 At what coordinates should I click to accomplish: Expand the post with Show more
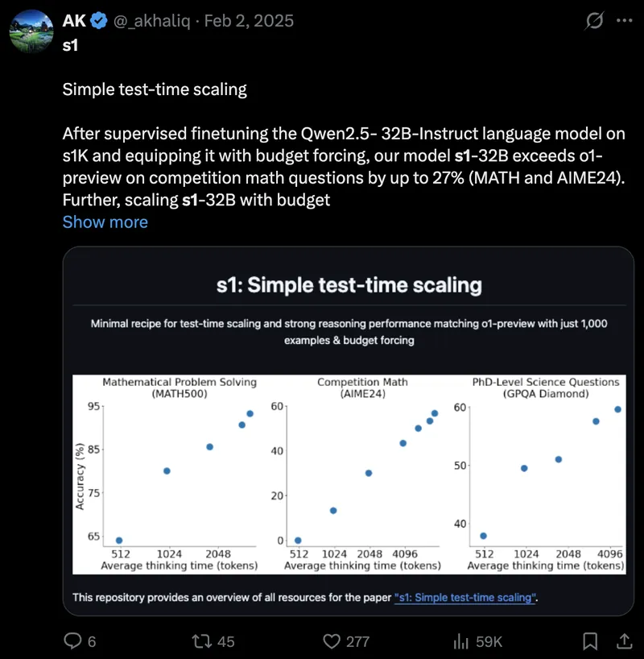(x=105, y=222)
